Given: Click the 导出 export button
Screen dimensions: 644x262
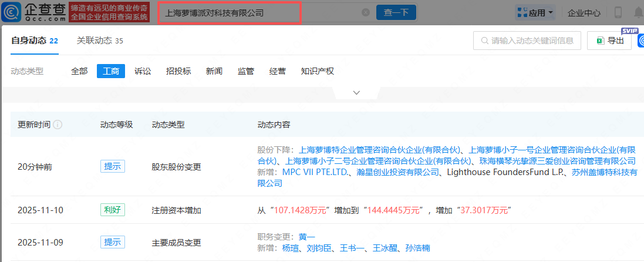Looking at the screenshot, I should coord(609,41).
